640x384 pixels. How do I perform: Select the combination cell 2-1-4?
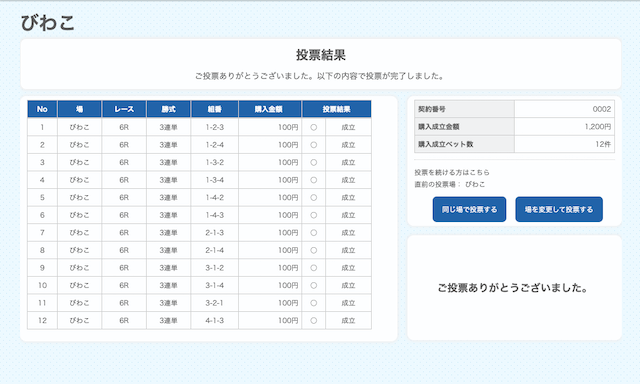point(215,250)
